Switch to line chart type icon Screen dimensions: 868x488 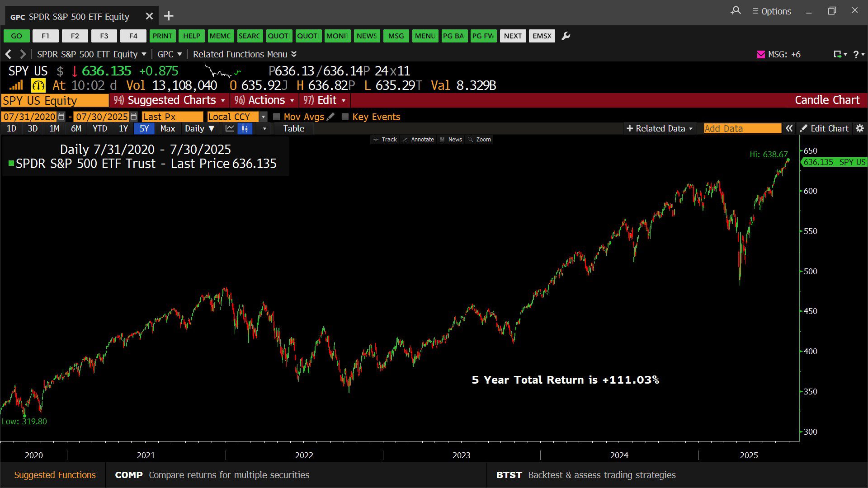click(230, 128)
